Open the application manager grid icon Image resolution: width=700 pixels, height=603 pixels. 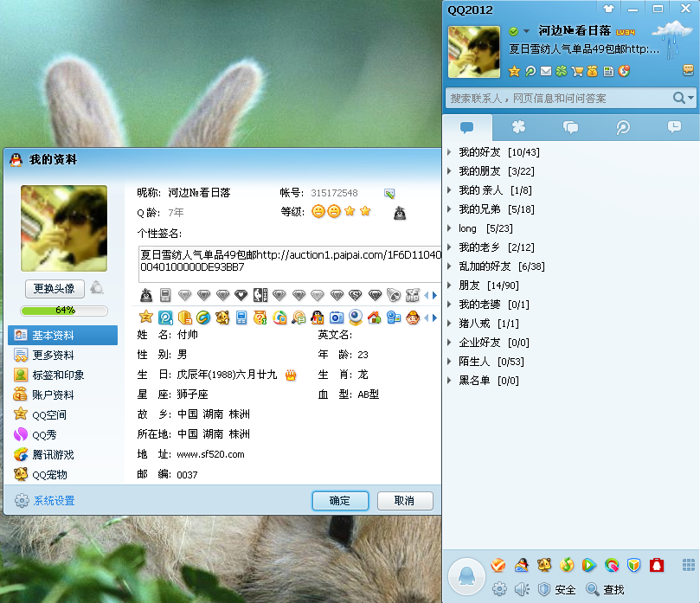tap(689, 565)
